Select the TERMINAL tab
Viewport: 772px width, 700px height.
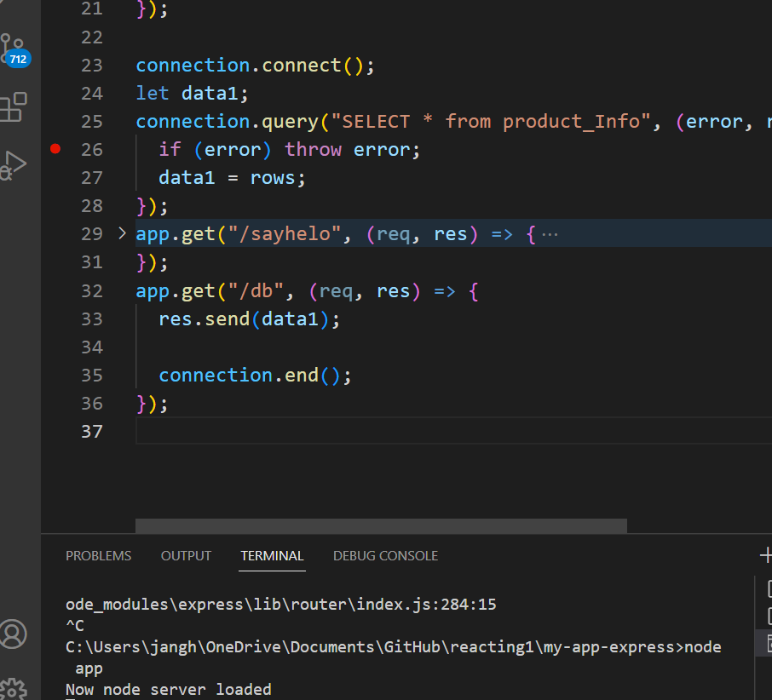pyautogui.click(x=272, y=556)
